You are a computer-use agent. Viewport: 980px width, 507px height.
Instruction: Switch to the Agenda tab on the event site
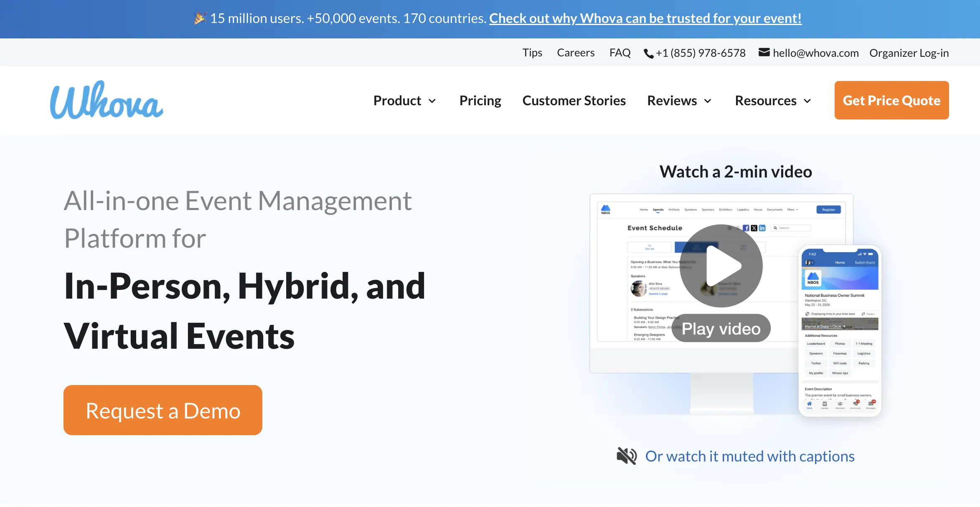tap(658, 210)
